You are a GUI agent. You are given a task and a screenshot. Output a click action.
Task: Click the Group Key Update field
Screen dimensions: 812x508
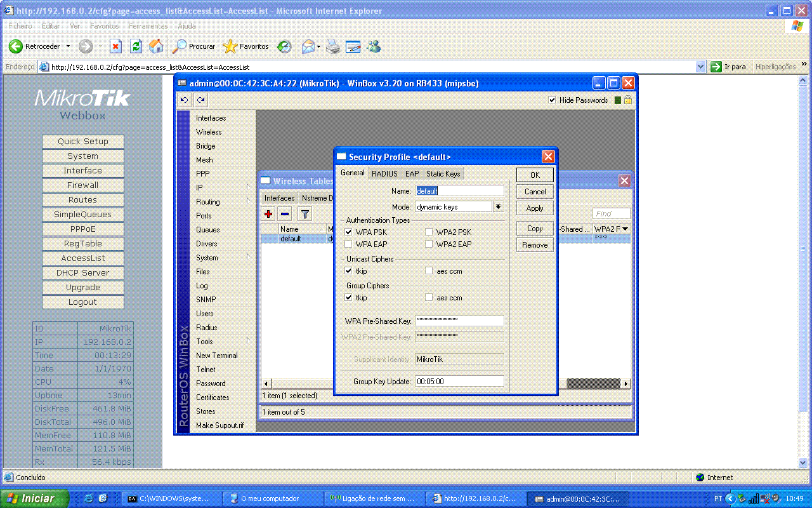click(x=459, y=382)
